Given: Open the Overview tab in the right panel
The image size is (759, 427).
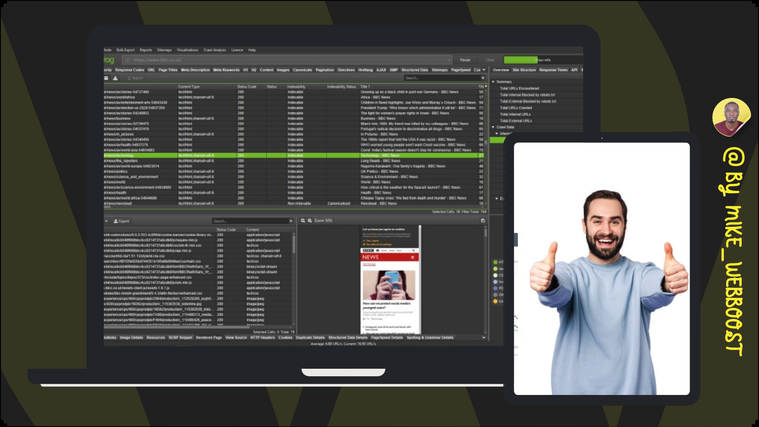Looking at the screenshot, I should point(501,70).
